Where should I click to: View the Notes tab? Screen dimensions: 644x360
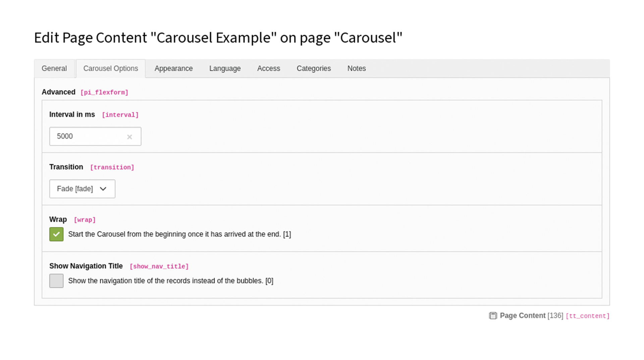(x=356, y=68)
